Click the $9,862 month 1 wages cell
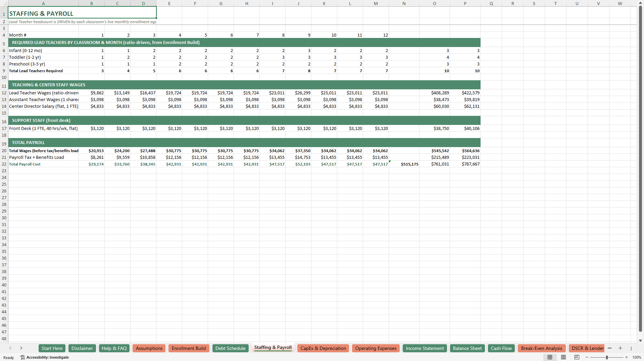Viewport: 644px width, 361px height. 92,93
